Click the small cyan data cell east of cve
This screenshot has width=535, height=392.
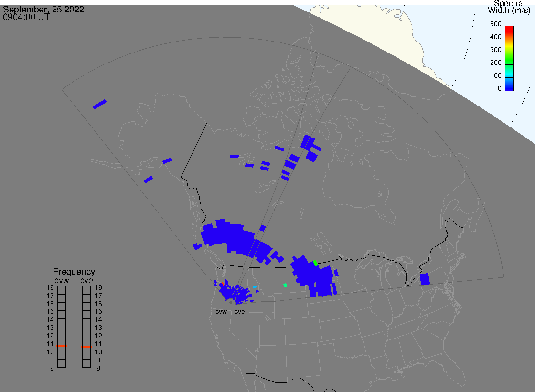[x=255, y=287]
